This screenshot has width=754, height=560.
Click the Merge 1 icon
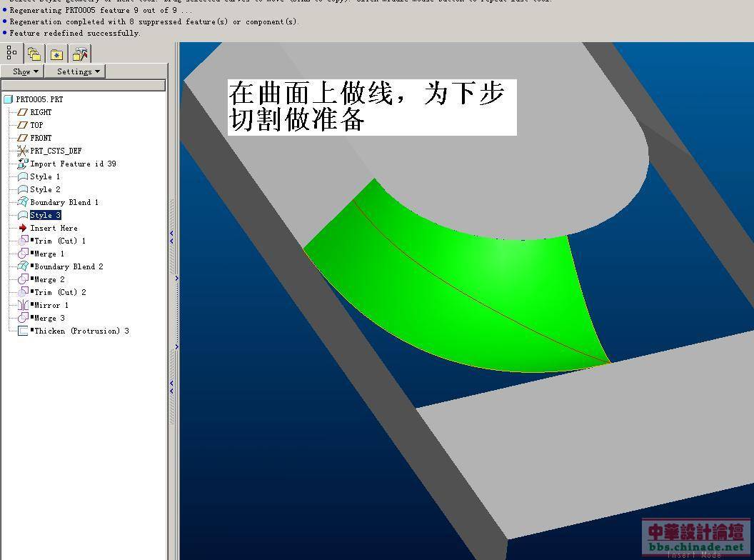pos(23,254)
